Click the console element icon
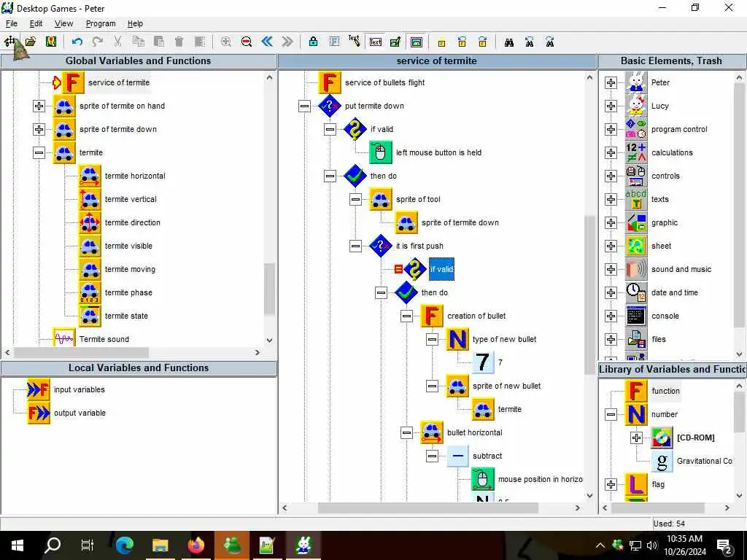 coord(636,316)
